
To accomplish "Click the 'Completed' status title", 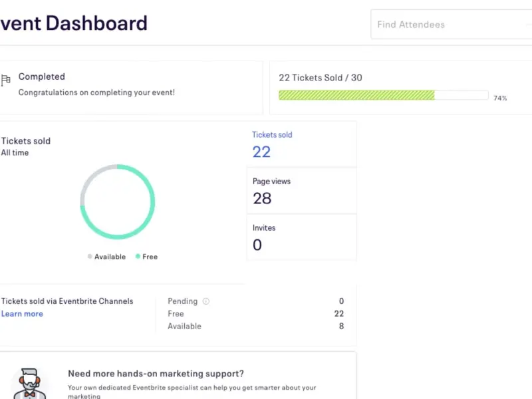I will pyautogui.click(x=42, y=76).
